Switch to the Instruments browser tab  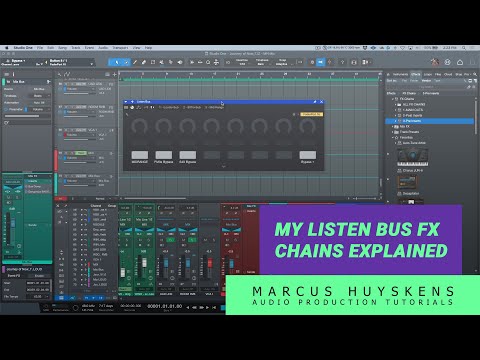point(400,74)
